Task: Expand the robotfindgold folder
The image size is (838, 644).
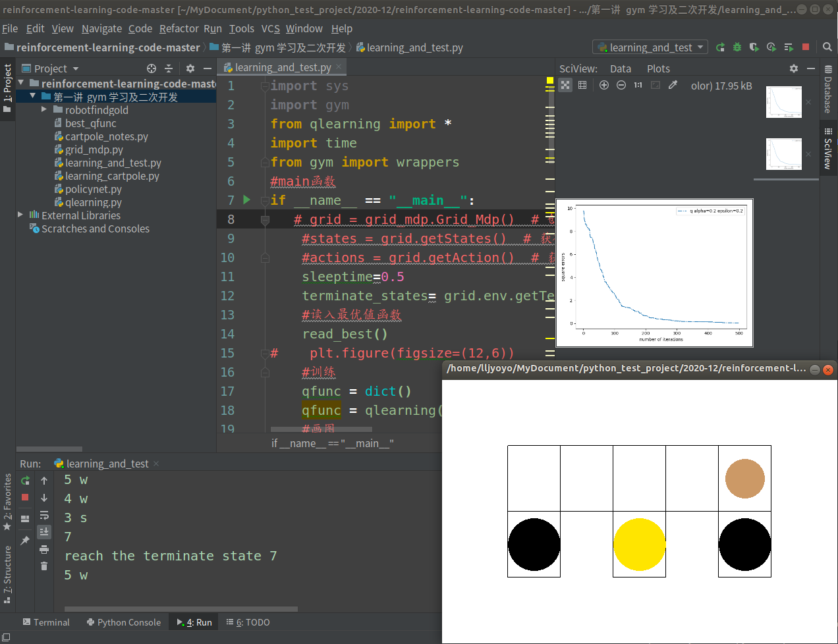Action: click(x=44, y=110)
